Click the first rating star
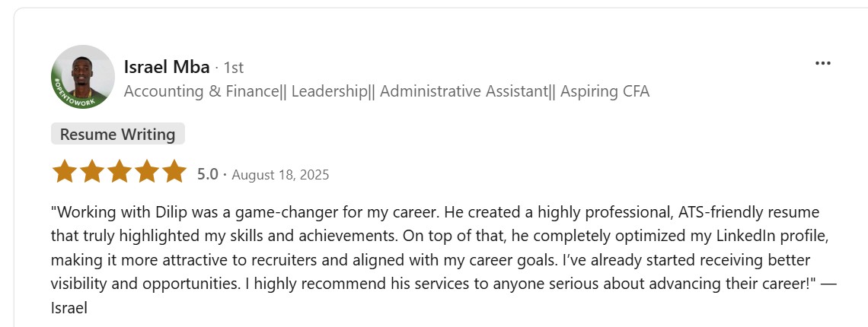The image size is (868, 327). coord(64,172)
